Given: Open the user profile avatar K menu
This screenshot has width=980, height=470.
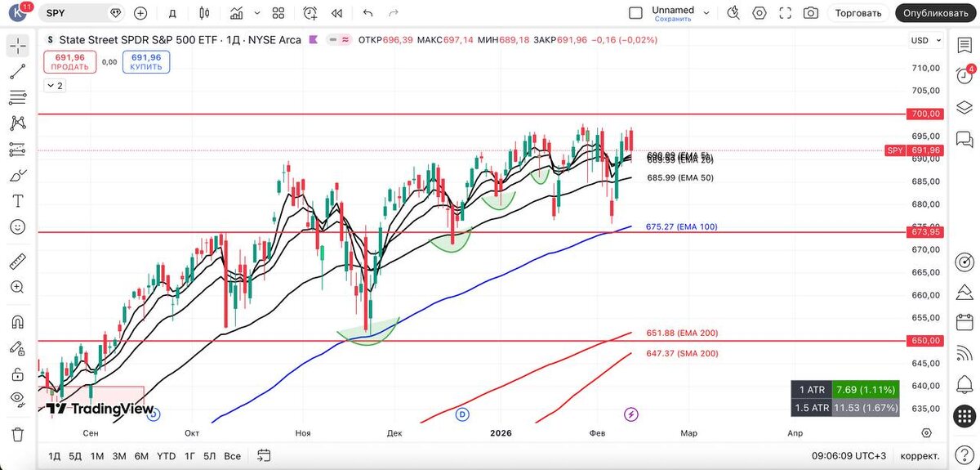Looking at the screenshot, I should pos(18,13).
